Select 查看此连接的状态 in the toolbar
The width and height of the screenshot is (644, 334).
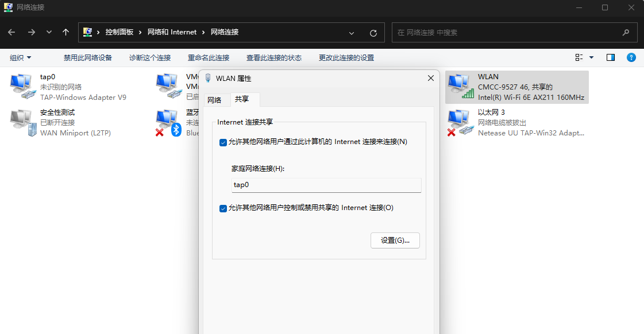[x=274, y=57]
